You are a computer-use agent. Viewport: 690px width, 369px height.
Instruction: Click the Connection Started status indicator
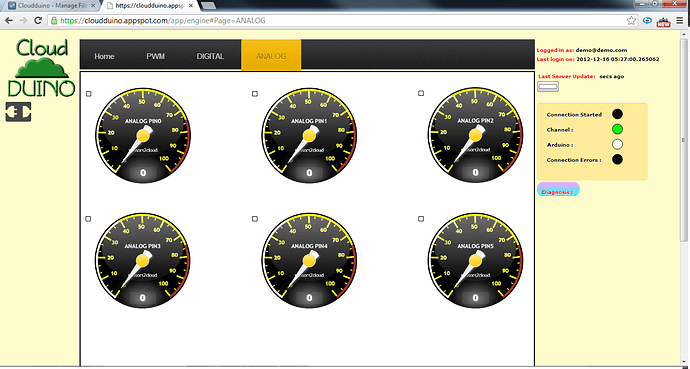coord(617,114)
